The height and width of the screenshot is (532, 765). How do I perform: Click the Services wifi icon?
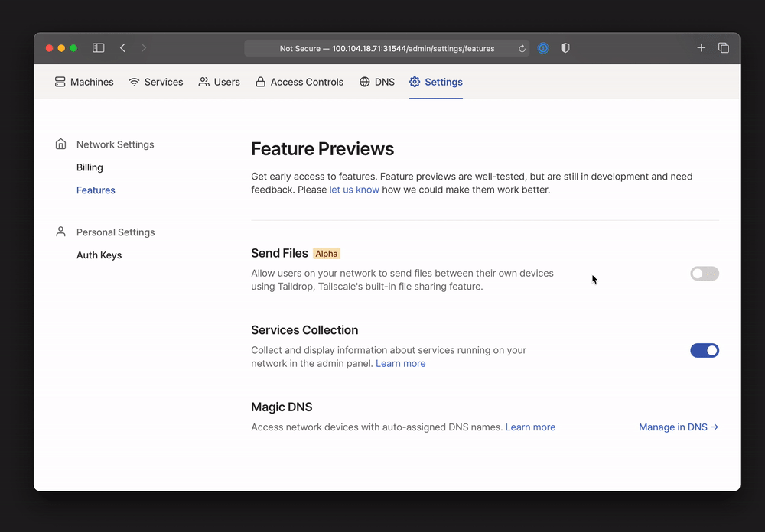pos(134,82)
